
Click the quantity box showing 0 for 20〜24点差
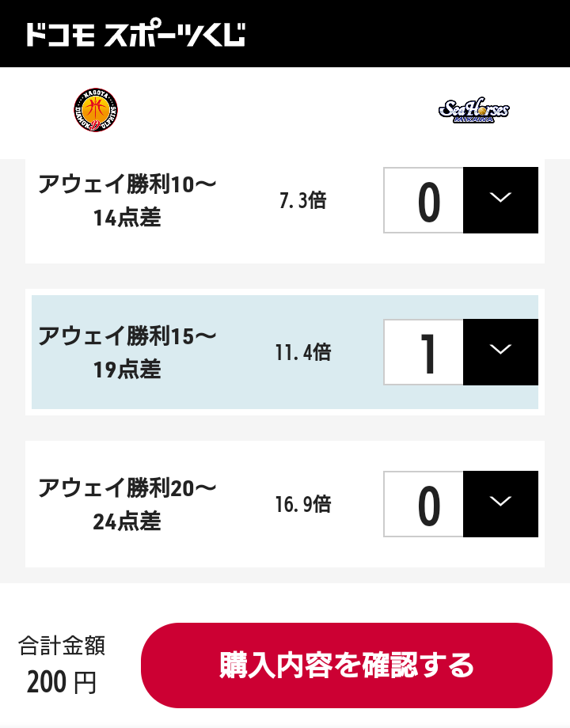[x=424, y=505]
